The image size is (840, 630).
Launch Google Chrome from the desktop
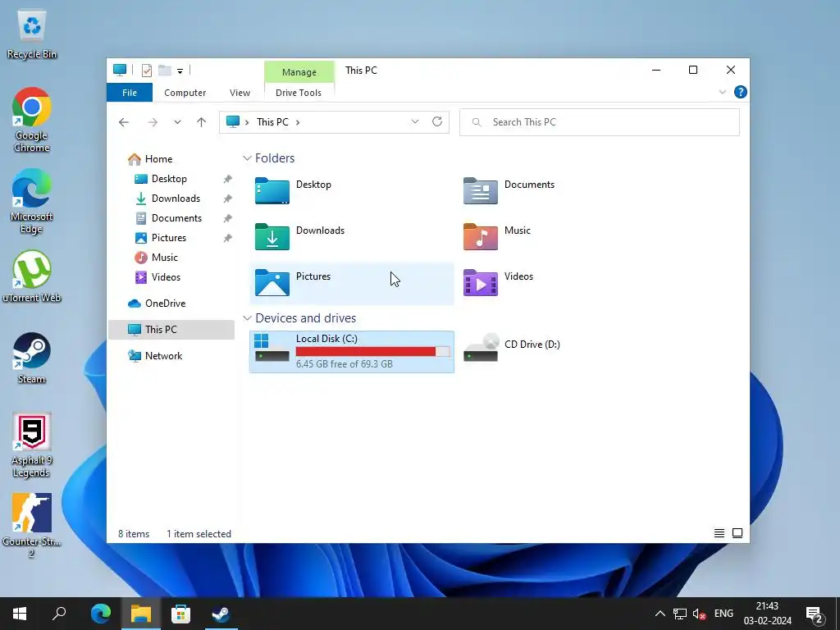[32, 120]
